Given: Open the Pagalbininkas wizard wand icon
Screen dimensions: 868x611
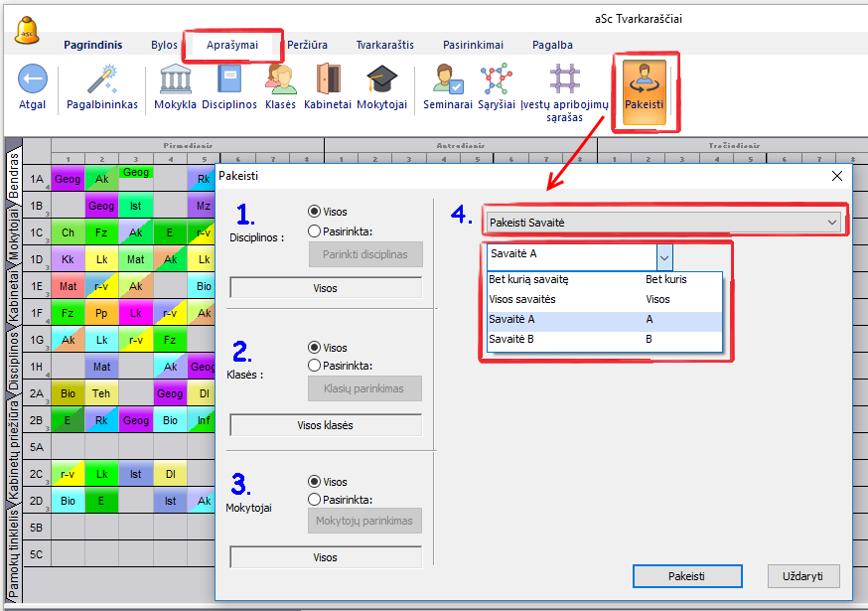Looking at the screenshot, I should pos(102,79).
